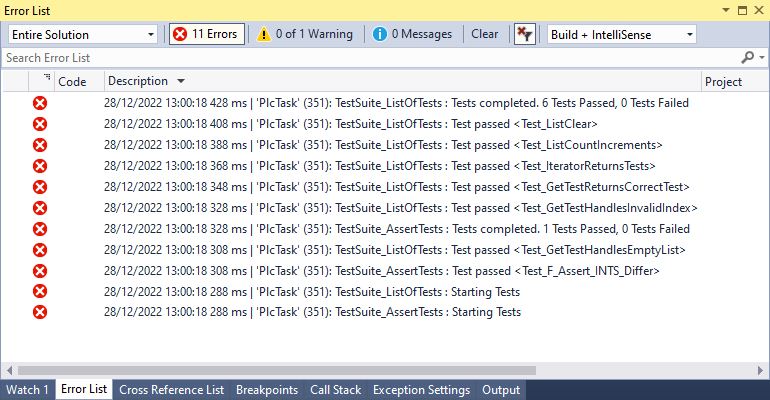Click the Clear button in toolbar

(485, 34)
